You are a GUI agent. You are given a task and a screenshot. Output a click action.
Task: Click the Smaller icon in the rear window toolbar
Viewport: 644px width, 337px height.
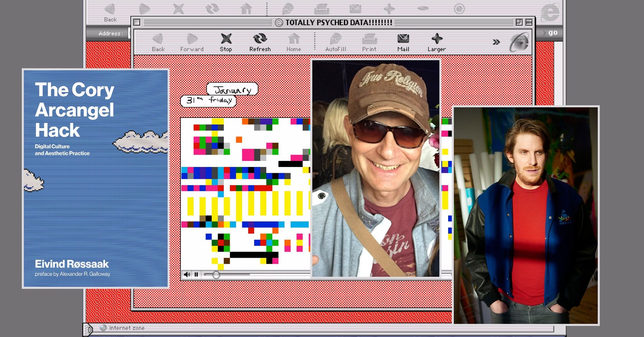point(423,8)
